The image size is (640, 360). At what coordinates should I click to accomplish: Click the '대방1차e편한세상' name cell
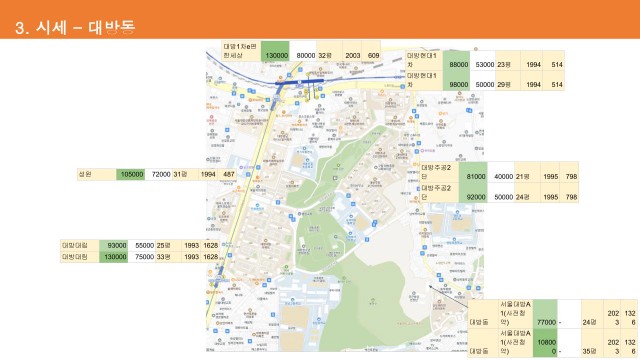[241, 51]
